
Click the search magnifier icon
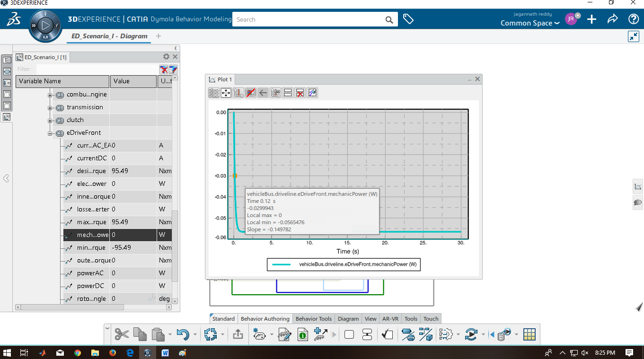[389, 20]
